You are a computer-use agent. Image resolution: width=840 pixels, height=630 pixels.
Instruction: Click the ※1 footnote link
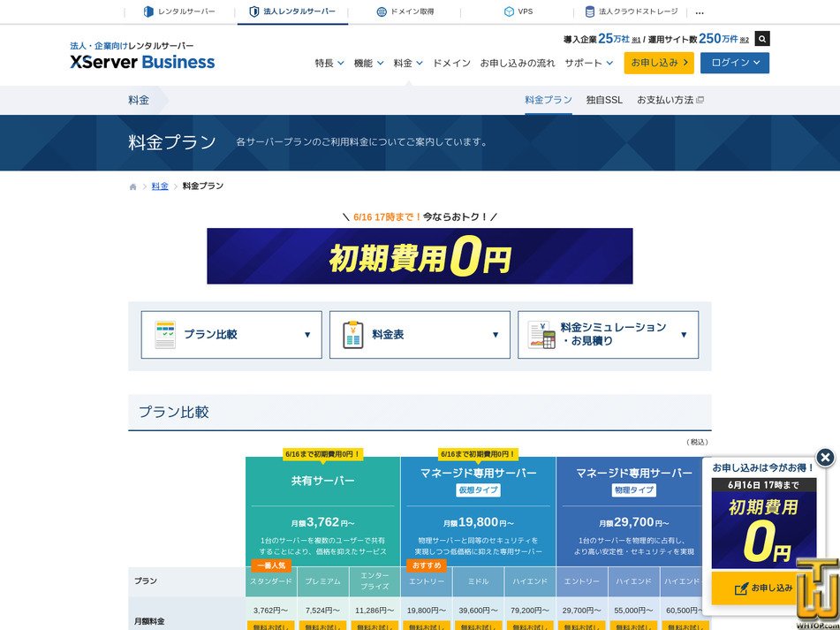637,40
